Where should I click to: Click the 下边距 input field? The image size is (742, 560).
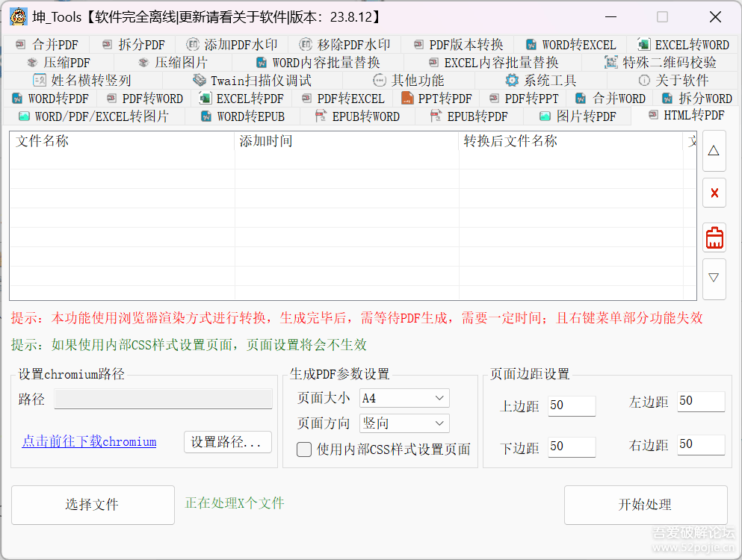[572, 447]
